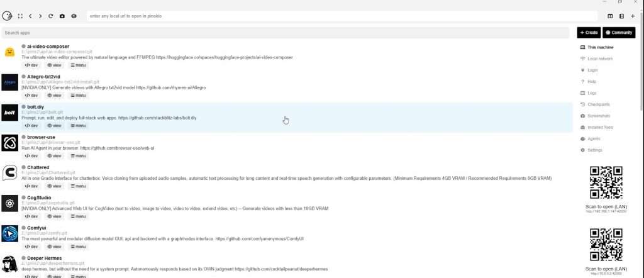
Task: Open dev for bolt.diy
Action: click(x=31, y=126)
